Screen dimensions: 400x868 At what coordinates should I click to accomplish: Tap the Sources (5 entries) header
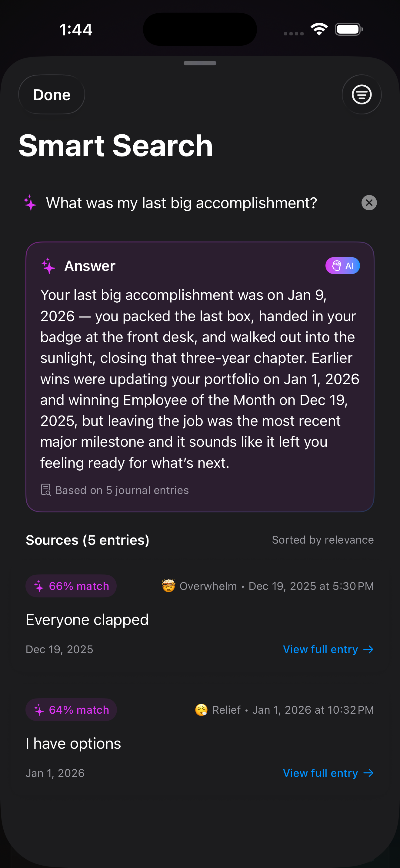[x=88, y=540]
